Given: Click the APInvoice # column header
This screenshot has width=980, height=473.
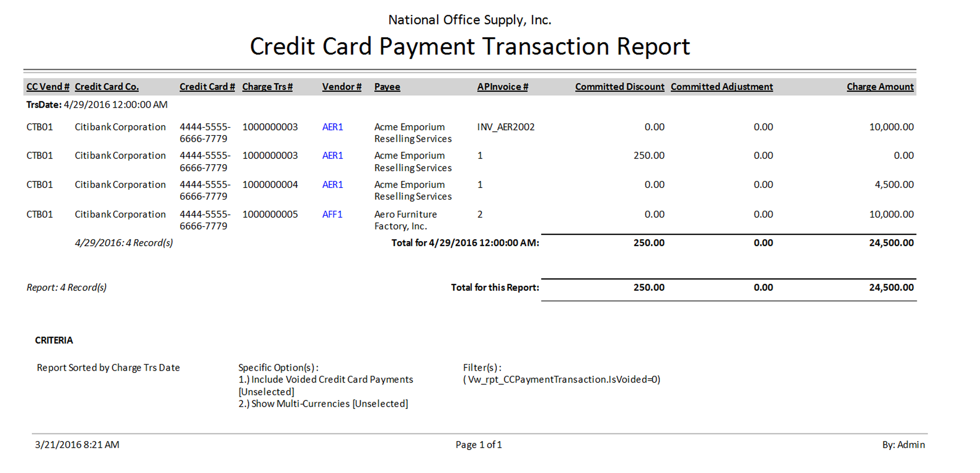Looking at the screenshot, I should coord(502,87).
